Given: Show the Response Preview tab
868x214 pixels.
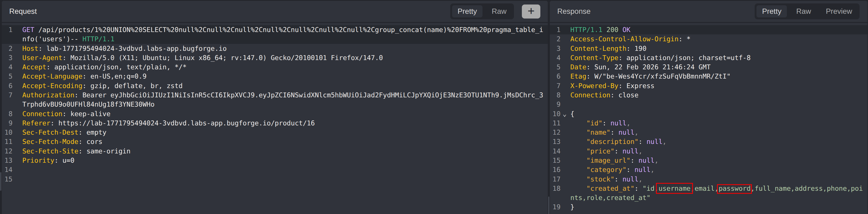Looking at the screenshot, I should pos(838,11).
